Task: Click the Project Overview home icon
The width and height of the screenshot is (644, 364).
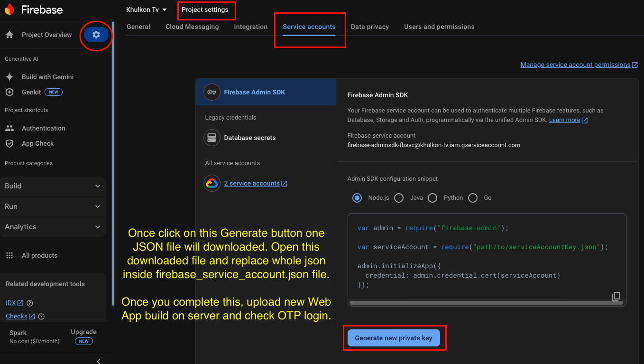Action: tap(9, 35)
